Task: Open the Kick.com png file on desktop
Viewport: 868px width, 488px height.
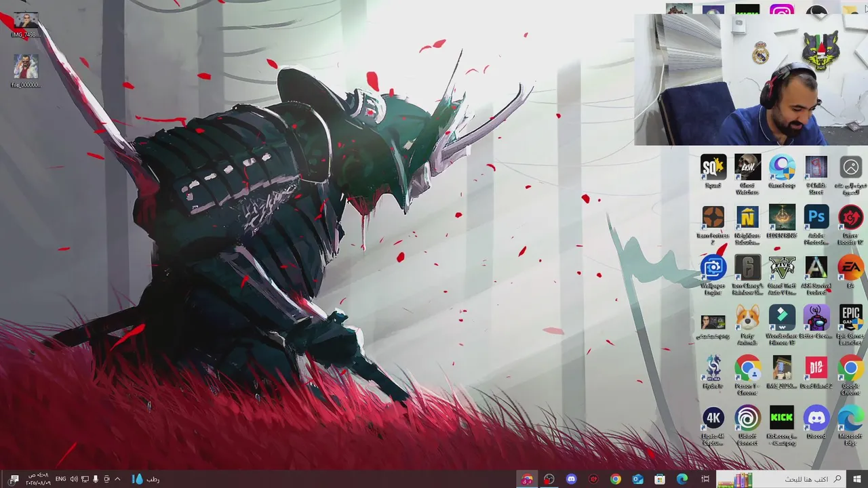Action: coord(782,426)
